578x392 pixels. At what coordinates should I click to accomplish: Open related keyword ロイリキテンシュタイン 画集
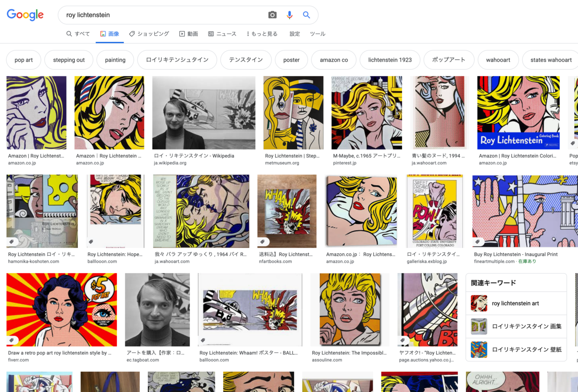coord(516,327)
